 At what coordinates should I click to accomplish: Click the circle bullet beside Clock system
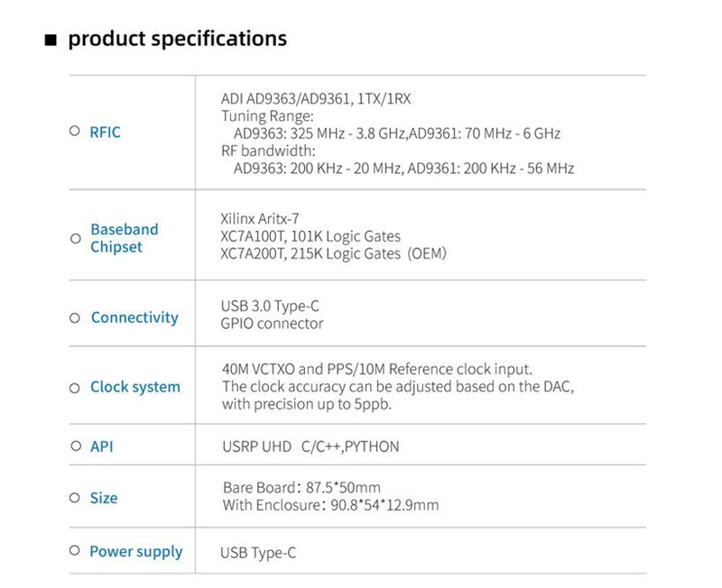pos(75,388)
